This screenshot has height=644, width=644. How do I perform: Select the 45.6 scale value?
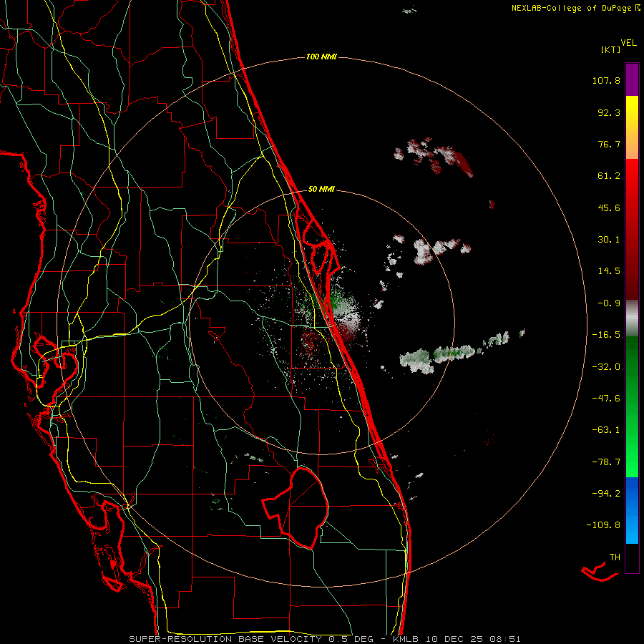609,208
